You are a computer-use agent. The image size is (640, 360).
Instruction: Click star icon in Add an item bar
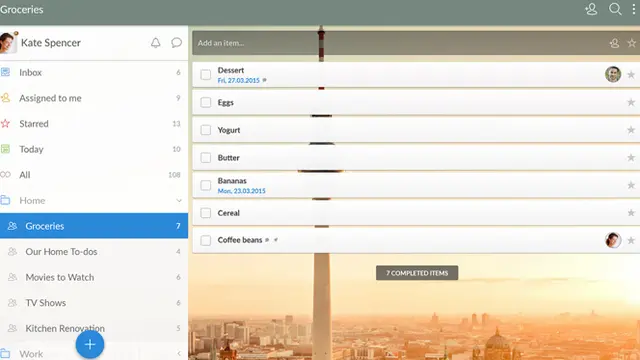(x=631, y=43)
